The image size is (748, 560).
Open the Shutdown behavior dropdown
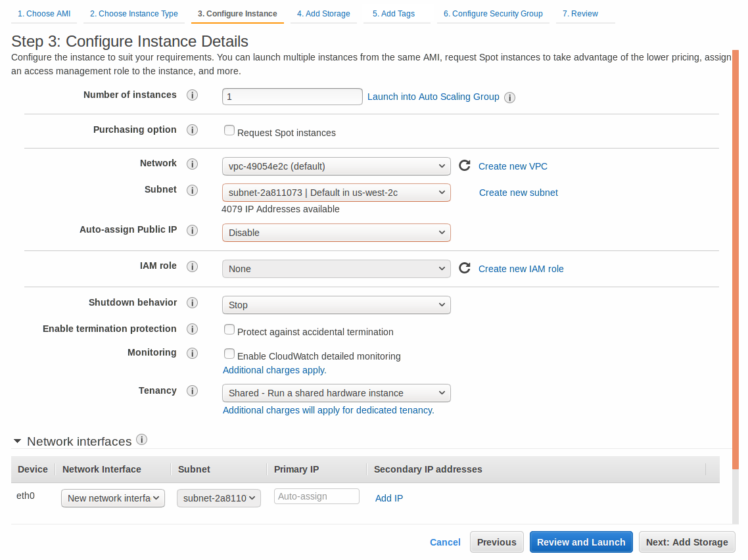click(336, 305)
